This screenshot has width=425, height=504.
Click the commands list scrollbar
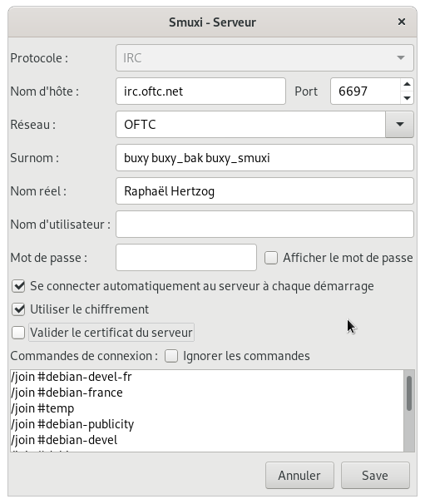click(x=409, y=411)
